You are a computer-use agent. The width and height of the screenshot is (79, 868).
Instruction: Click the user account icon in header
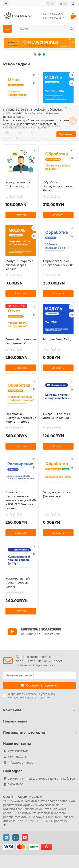pos(73,3)
